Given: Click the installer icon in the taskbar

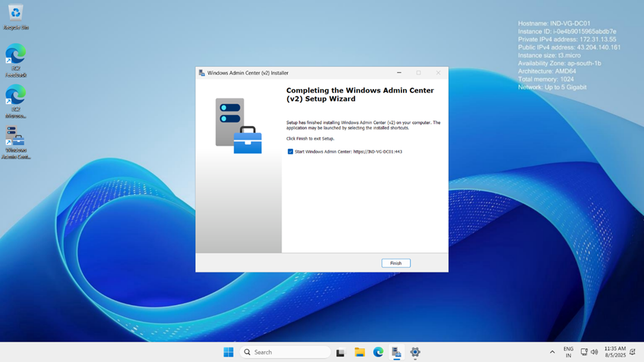Looking at the screenshot, I should [397, 352].
